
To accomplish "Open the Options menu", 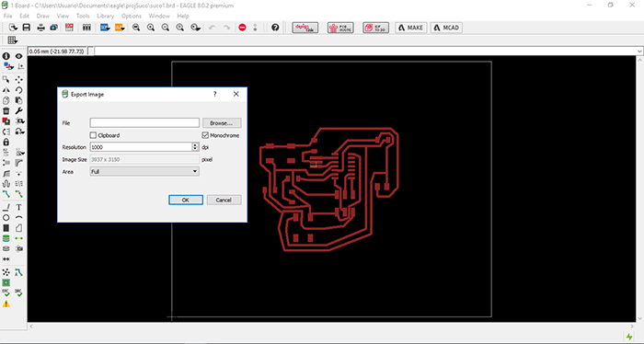I will pos(132,16).
